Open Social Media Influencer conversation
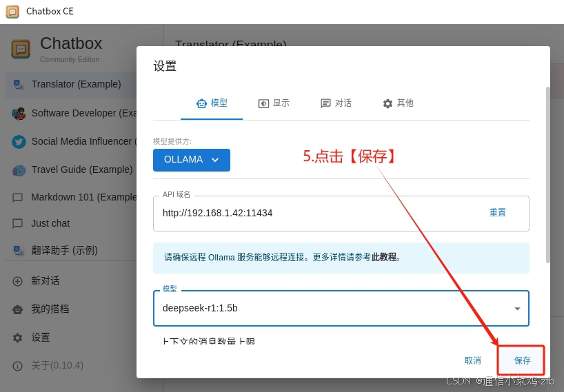This screenshot has height=392, width=564. [x=71, y=141]
